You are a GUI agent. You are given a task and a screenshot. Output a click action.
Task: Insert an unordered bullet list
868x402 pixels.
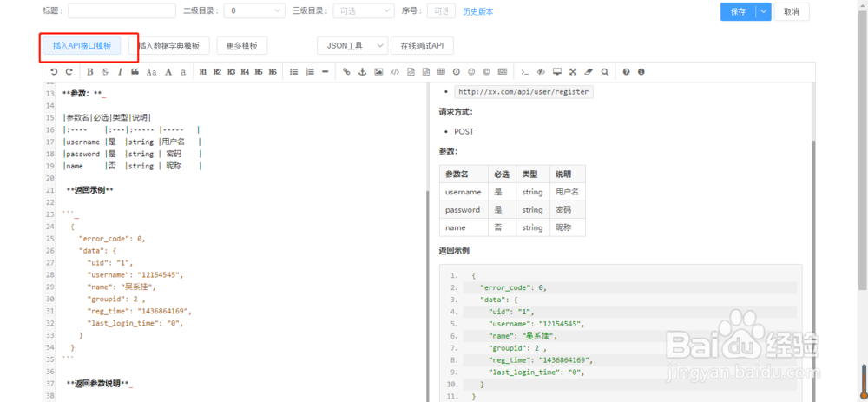[294, 71]
